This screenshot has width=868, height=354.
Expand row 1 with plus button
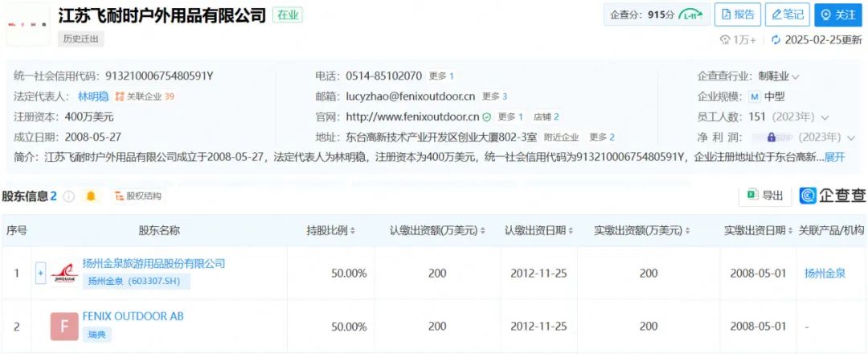click(x=40, y=273)
